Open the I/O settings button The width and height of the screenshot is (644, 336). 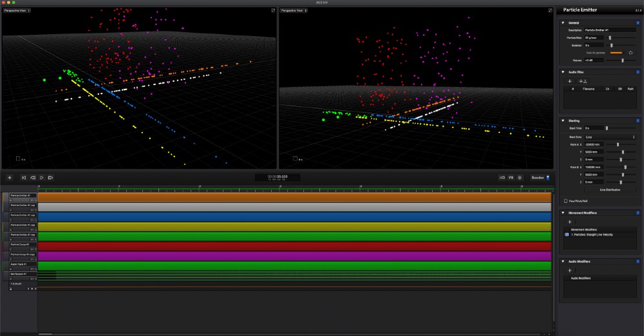(x=502, y=177)
